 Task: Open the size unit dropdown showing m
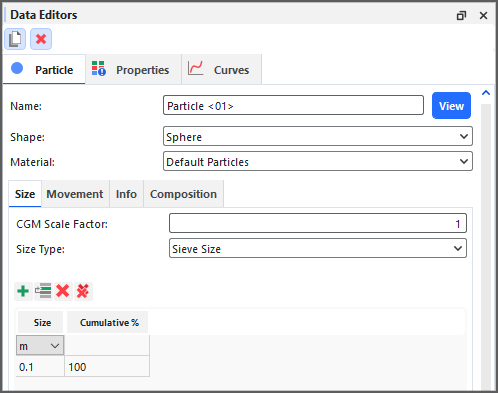[x=40, y=346]
